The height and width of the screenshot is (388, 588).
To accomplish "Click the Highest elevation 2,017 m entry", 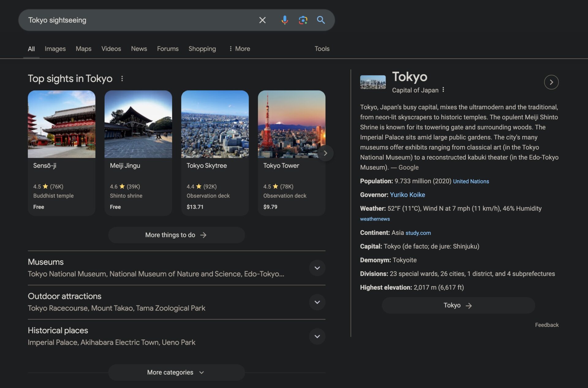I will 412,288.
